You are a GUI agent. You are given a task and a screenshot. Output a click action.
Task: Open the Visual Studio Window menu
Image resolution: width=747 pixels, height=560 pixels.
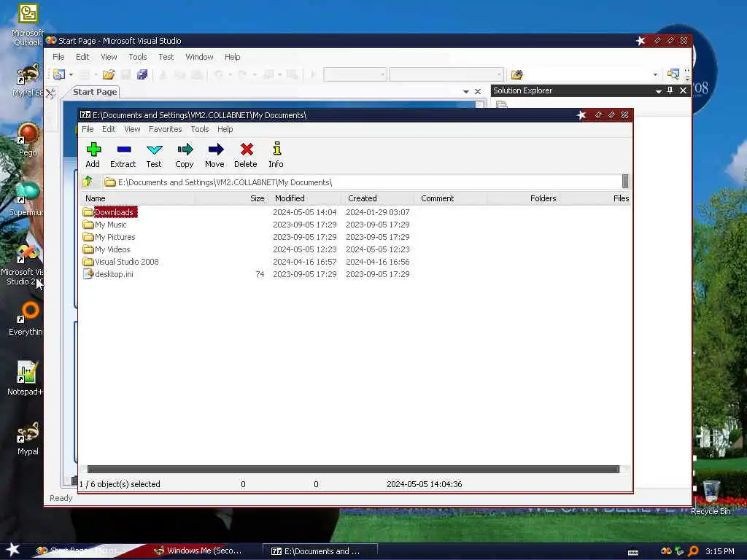point(199,57)
